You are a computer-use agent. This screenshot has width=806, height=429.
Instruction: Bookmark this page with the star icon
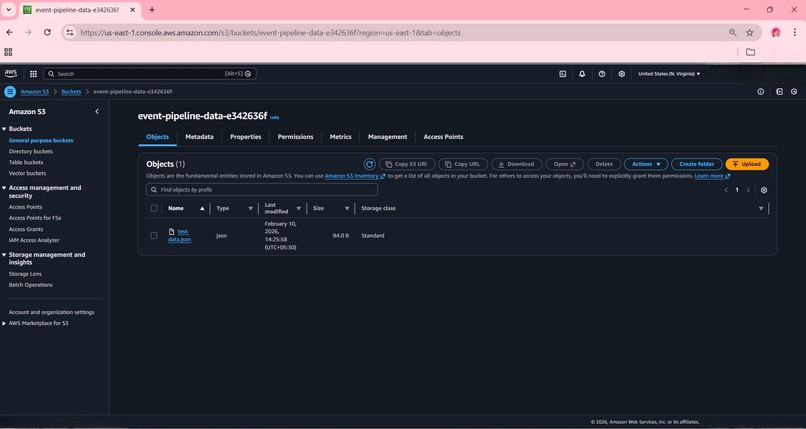point(749,32)
